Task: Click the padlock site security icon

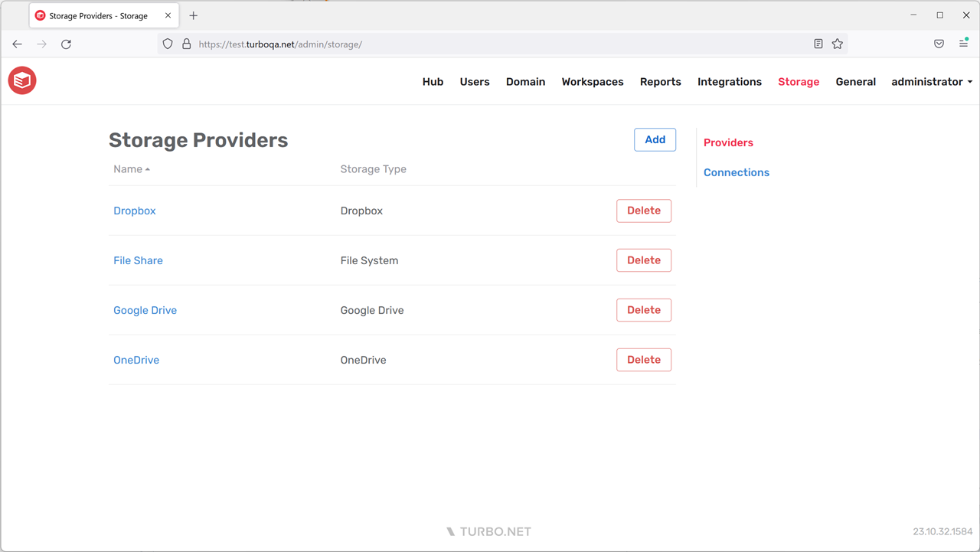Action: point(186,44)
